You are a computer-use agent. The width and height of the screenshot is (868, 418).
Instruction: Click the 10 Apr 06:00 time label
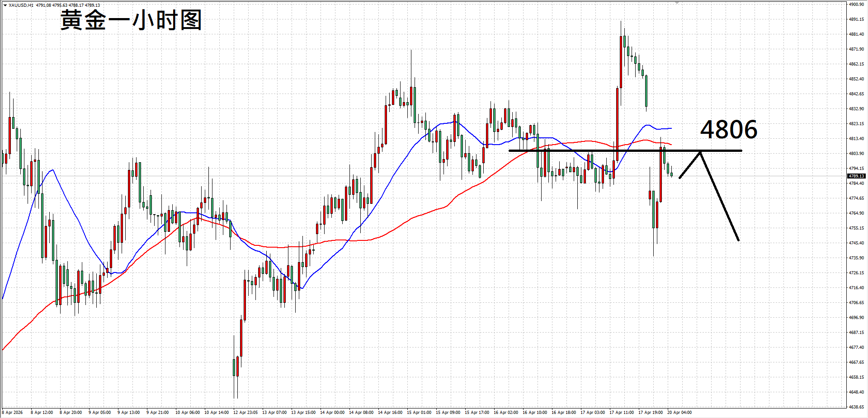(188, 412)
